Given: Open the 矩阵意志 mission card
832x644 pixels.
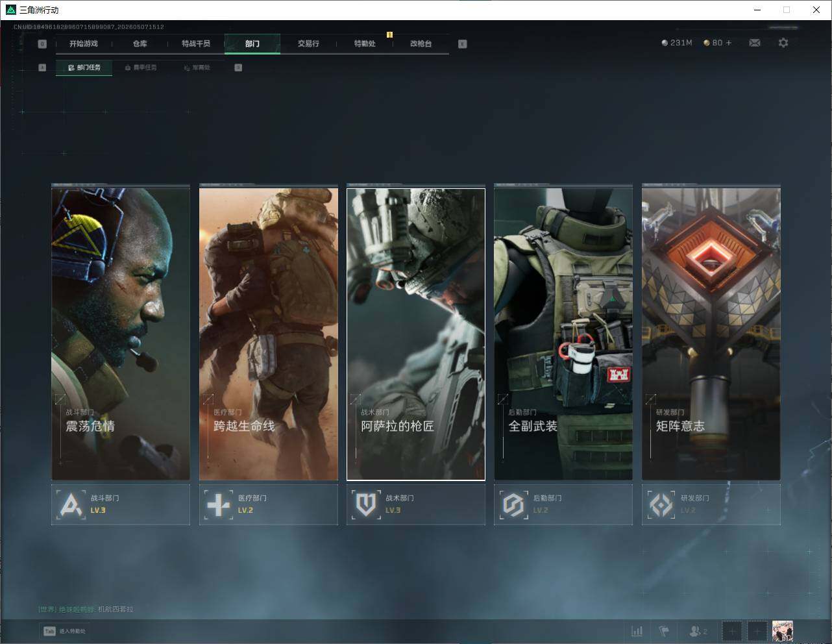Looking at the screenshot, I should (x=711, y=334).
